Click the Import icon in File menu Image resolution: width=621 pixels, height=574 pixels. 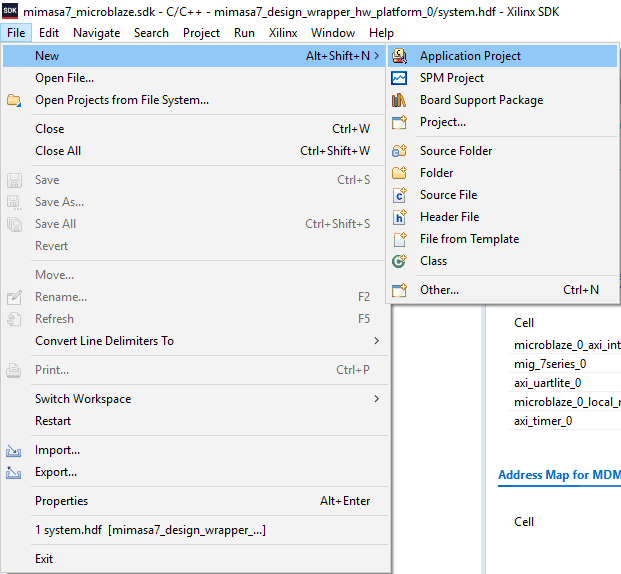(x=15, y=450)
